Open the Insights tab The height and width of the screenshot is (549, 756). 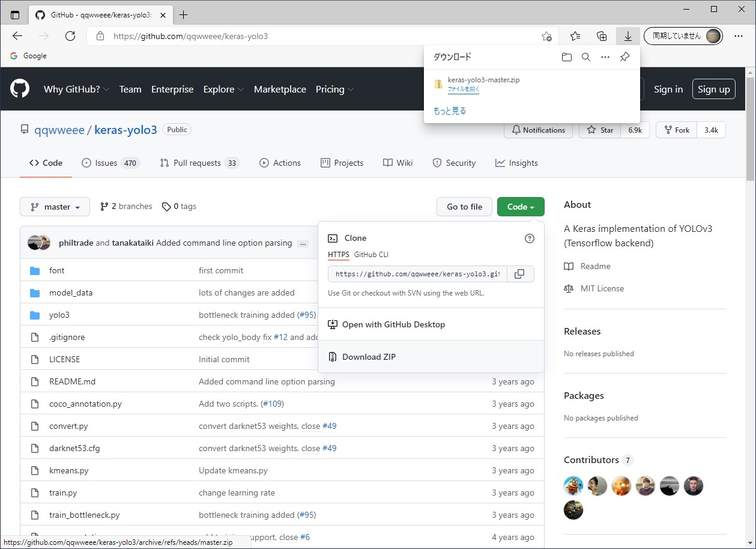(516, 163)
